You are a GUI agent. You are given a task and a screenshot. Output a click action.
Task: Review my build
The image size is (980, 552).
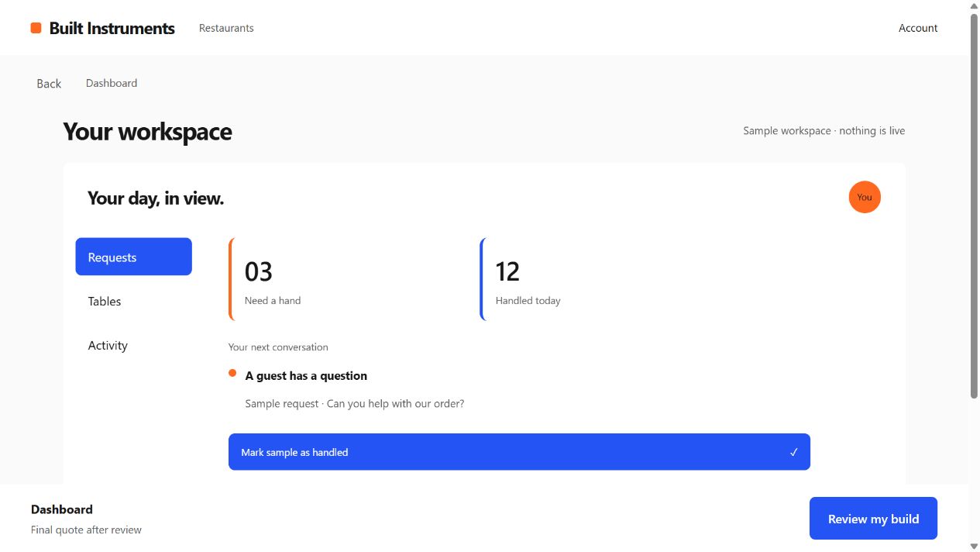pos(873,519)
